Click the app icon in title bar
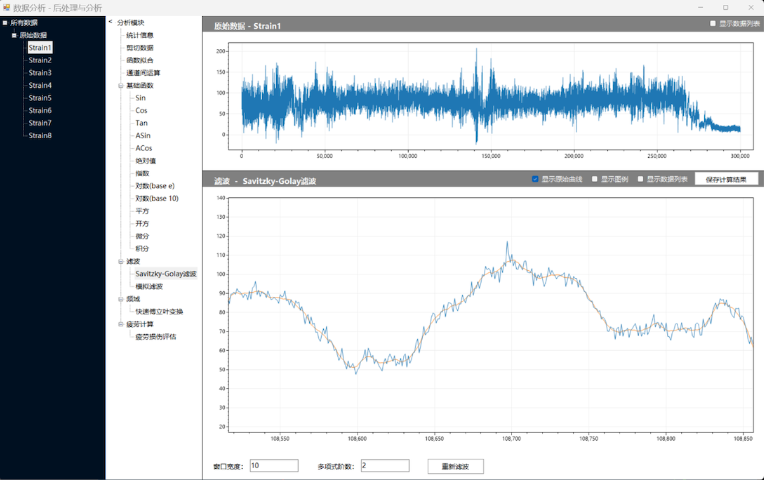Viewport: 767px width, 480px height. click(7, 7)
